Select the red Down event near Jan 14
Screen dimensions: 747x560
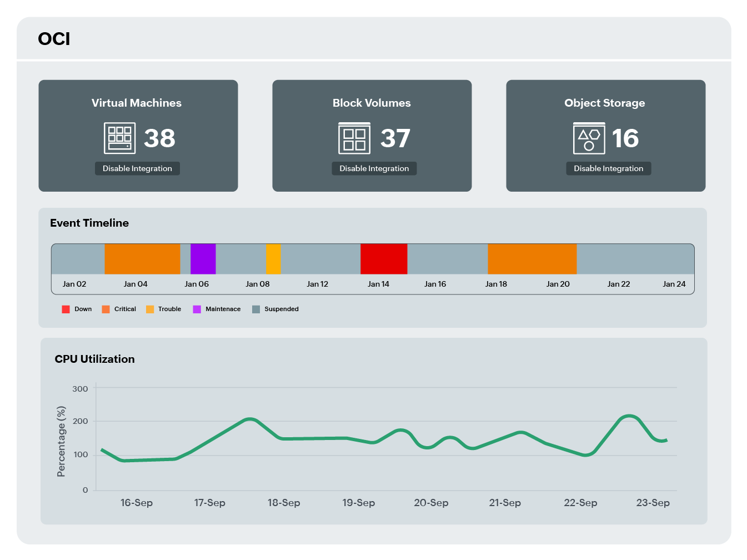coord(384,259)
